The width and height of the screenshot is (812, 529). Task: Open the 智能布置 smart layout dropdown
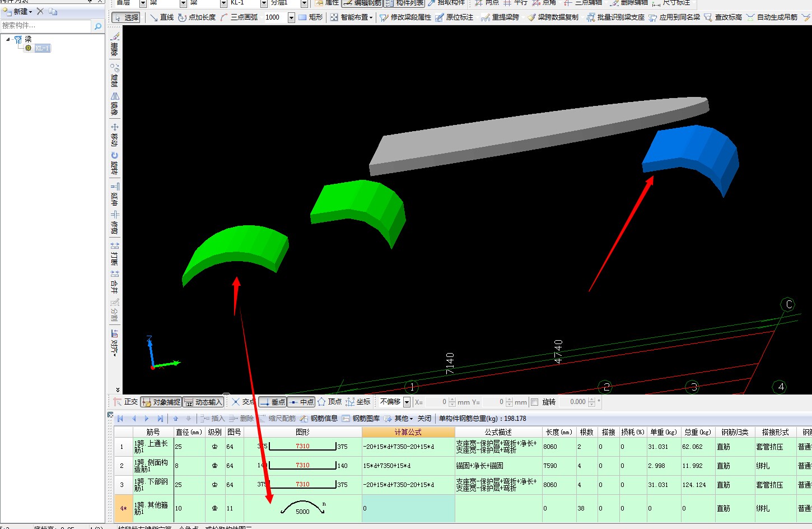click(x=351, y=17)
